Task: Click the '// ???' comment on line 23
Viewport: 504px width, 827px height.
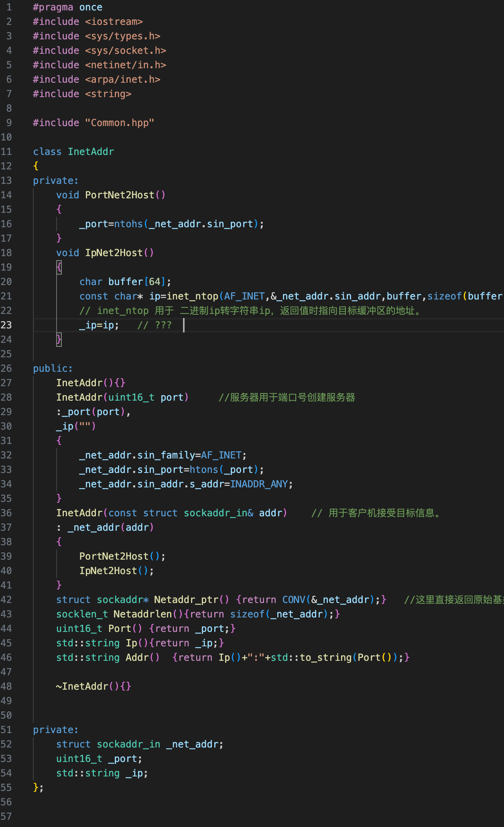Action: [154, 325]
